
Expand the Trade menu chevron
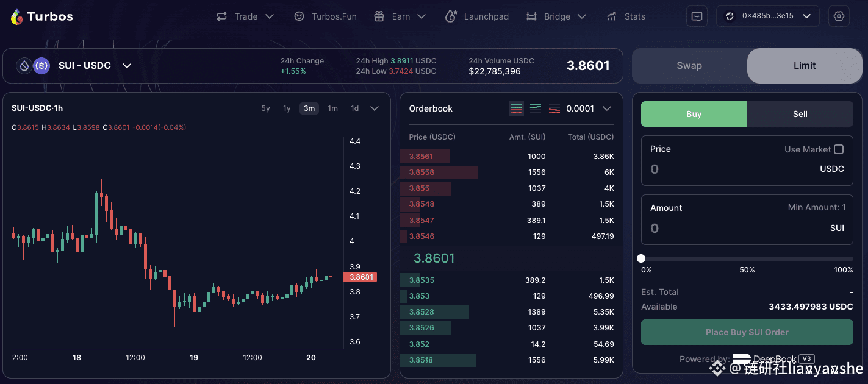(270, 16)
